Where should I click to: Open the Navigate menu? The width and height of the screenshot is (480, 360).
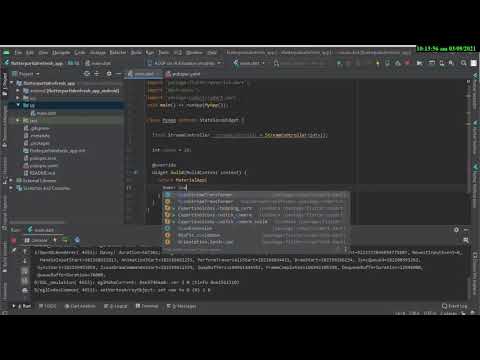click(x=61, y=52)
